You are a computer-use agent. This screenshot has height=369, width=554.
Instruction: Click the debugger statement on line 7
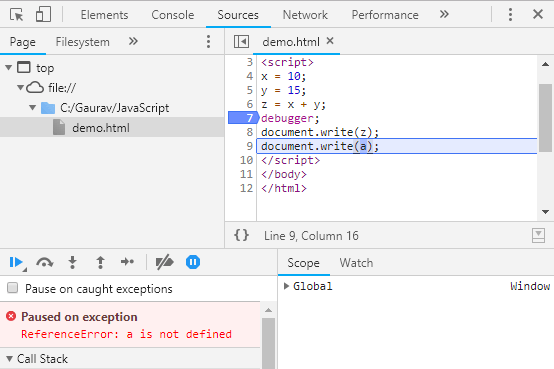(x=290, y=118)
